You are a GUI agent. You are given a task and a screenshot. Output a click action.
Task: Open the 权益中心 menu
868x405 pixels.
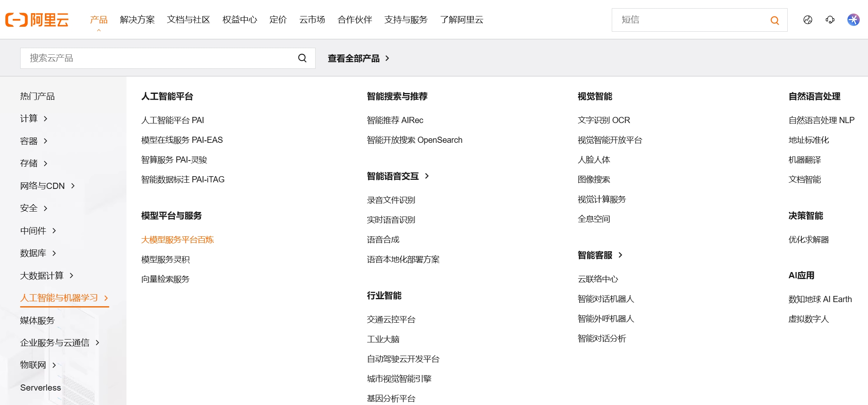240,20
